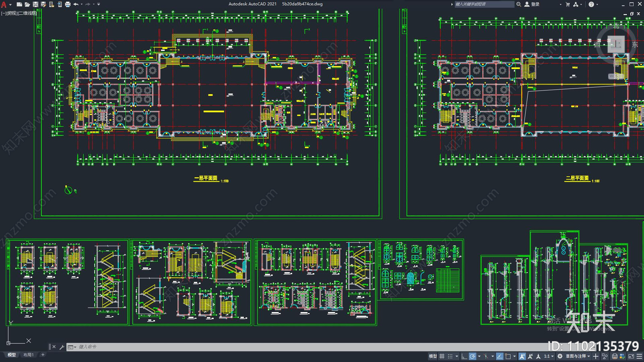
Task: Add a new layout with plus tab
Action: coord(43,355)
